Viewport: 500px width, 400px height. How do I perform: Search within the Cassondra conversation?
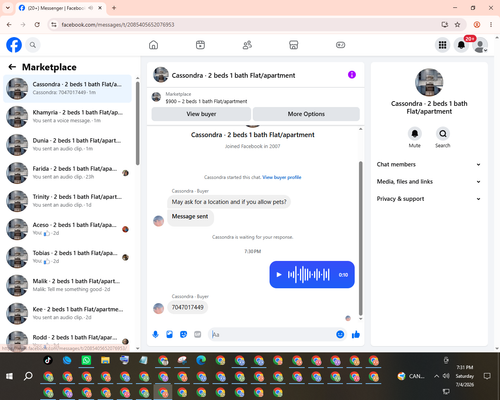pos(443,134)
